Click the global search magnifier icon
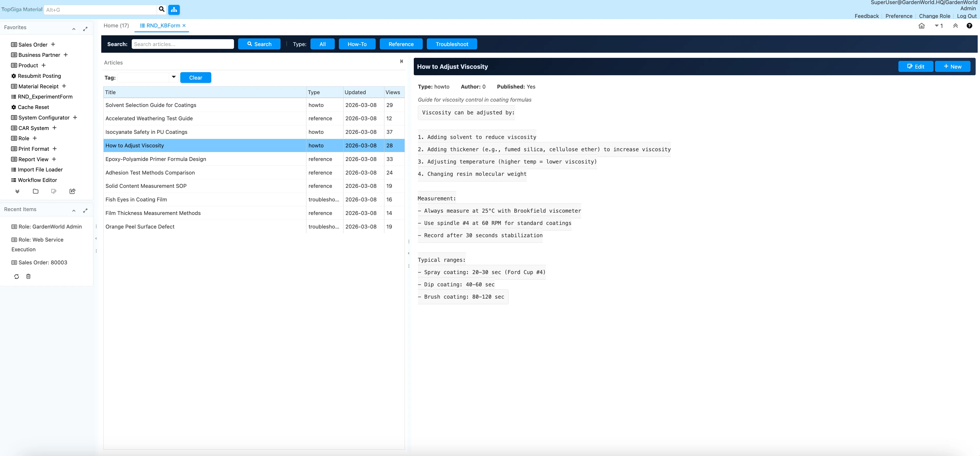980x456 pixels. pos(162,9)
